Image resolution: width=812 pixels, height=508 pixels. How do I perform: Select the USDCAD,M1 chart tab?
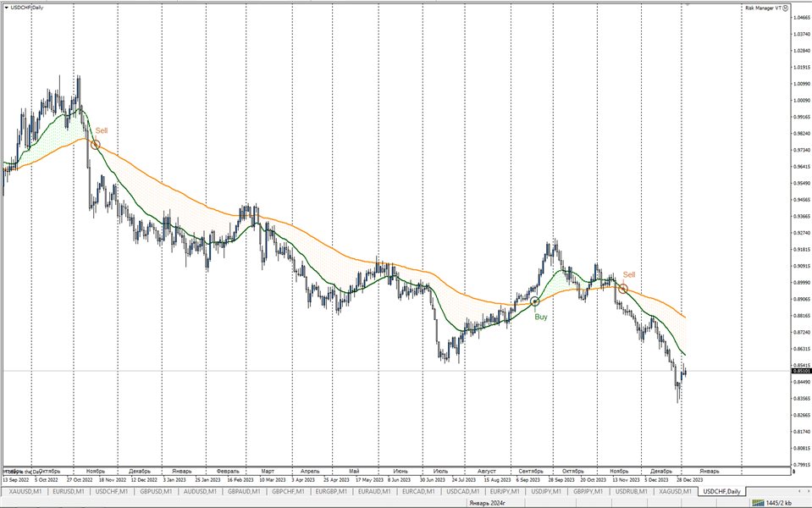click(x=463, y=491)
